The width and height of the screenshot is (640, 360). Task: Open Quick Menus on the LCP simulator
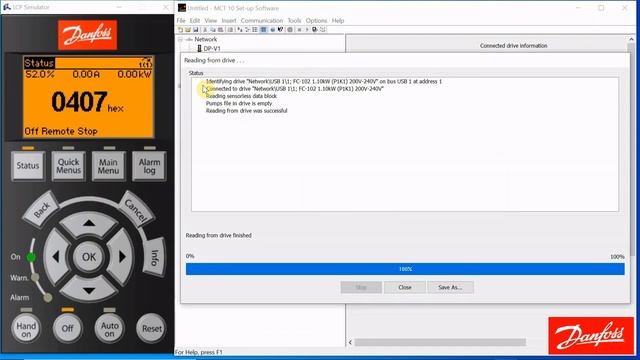tap(68, 166)
